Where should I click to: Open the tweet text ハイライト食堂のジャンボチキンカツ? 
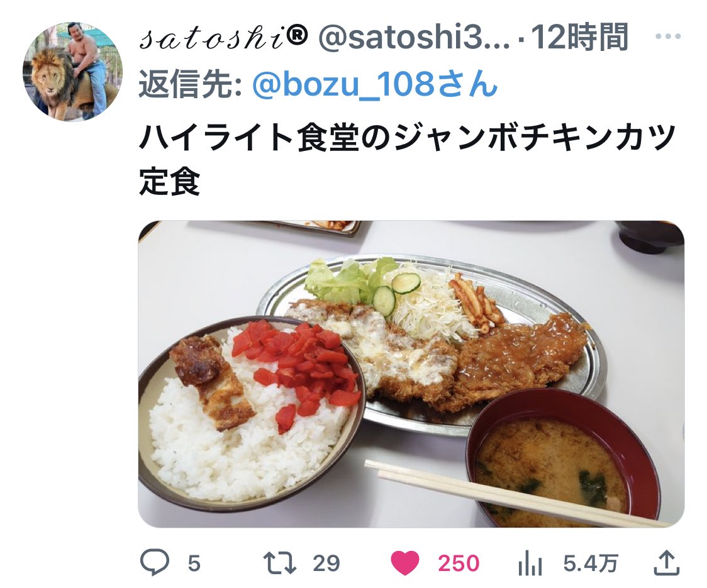click(407, 137)
